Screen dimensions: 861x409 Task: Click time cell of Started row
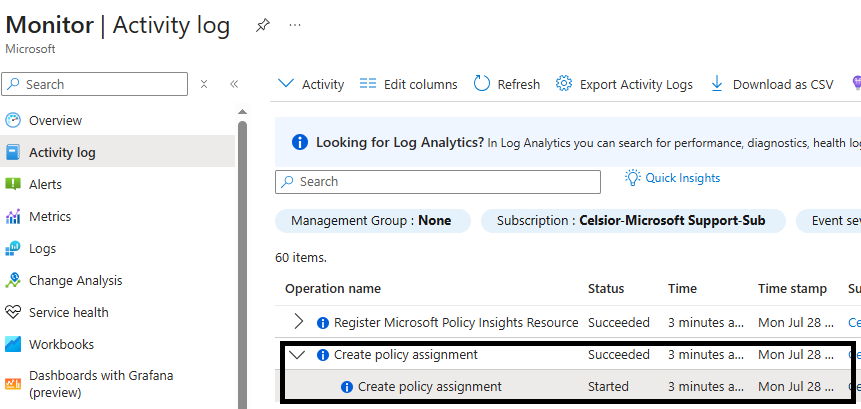pyautogui.click(x=706, y=386)
